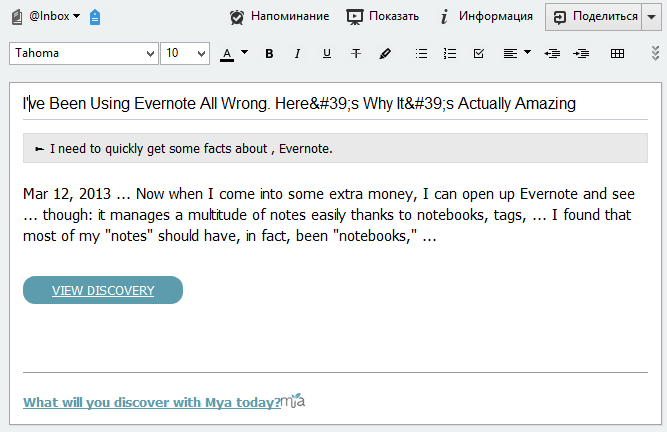Click the italic i info icon
This screenshot has width=667, height=432.
pyautogui.click(x=444, y=17)
